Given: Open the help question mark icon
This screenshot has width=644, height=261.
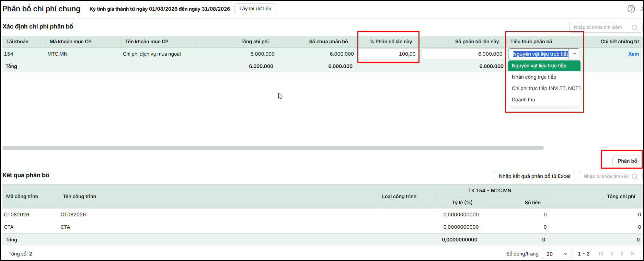Looking at the screenshot, I should point(631,9).
